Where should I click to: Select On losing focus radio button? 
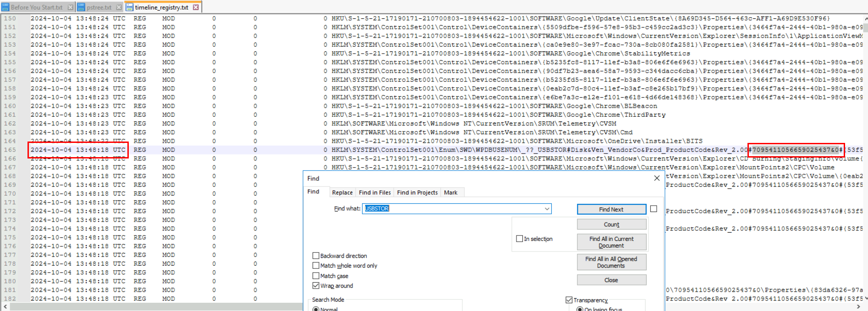coord(580,309)
